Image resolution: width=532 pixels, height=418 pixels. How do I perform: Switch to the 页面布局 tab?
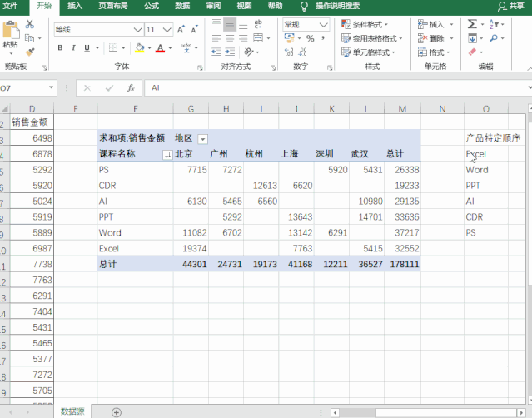pyautogui.click(x=113, y=6)
